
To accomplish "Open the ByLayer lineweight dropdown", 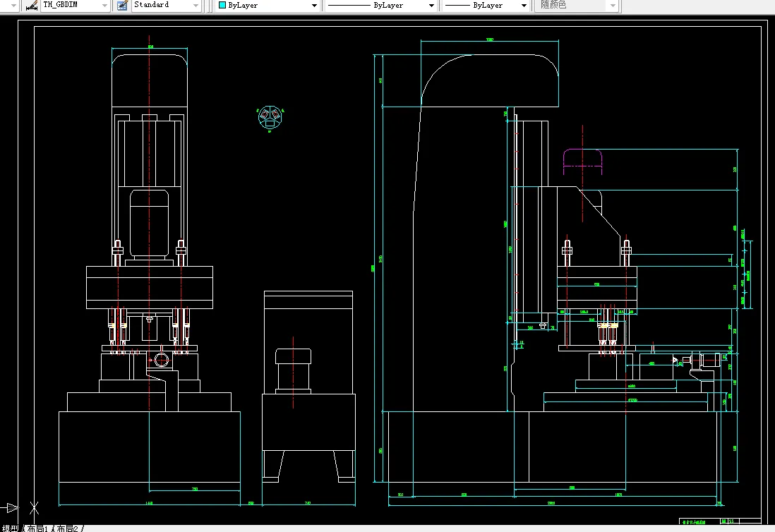I will pyautogui.click(x=486, y=6).
